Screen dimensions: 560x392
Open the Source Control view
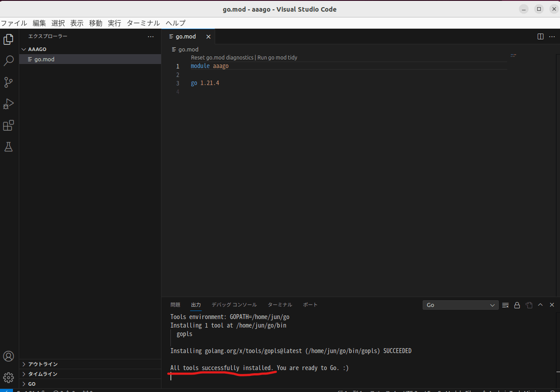(8, 82)
